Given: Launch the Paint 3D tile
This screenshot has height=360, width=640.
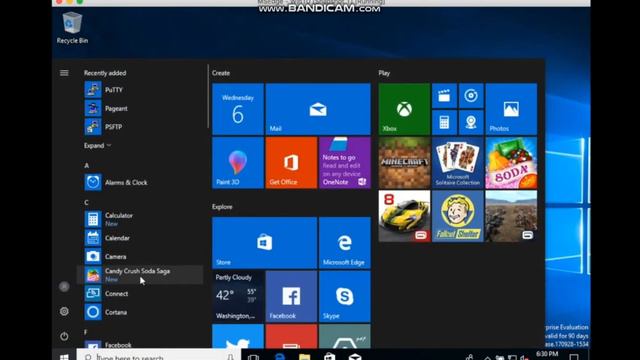Looking at the screenshot, I should [x=238, y=162].
